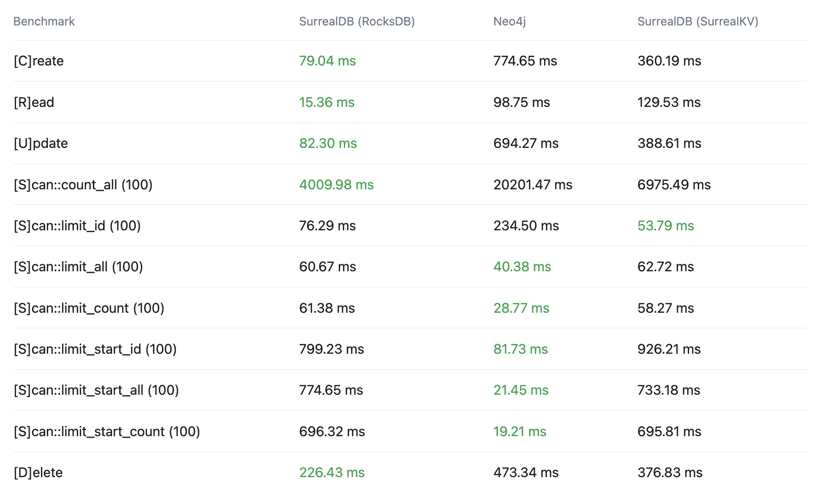815x504 pixels.
Task: Click the 388.61 ms value
Action: click(669, 143)
